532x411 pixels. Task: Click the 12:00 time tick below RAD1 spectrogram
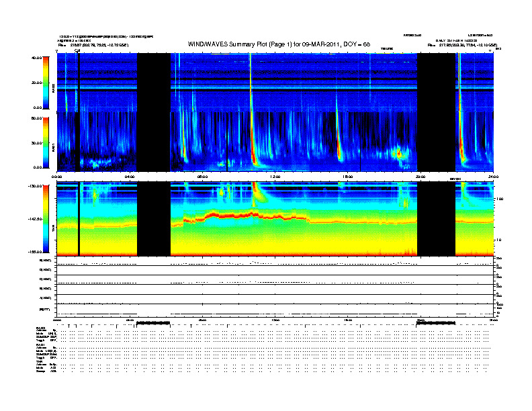(275, 177)
